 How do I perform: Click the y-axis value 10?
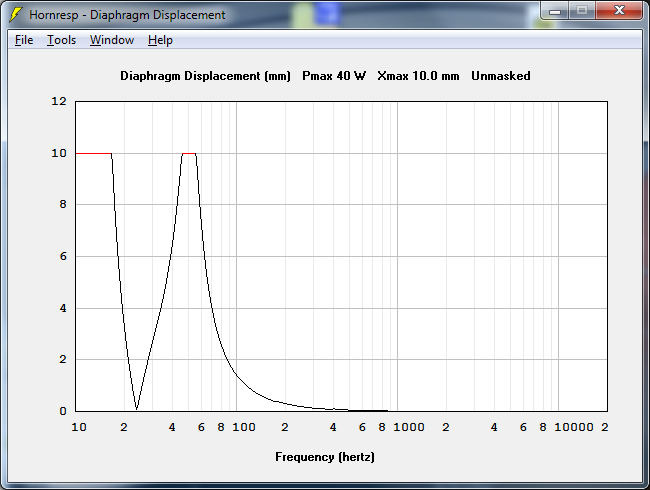59,153
